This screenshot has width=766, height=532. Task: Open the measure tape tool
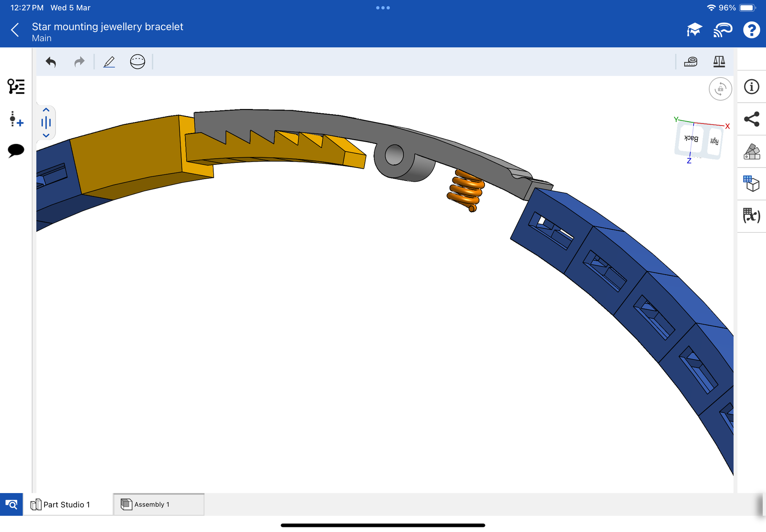(691, 62)
